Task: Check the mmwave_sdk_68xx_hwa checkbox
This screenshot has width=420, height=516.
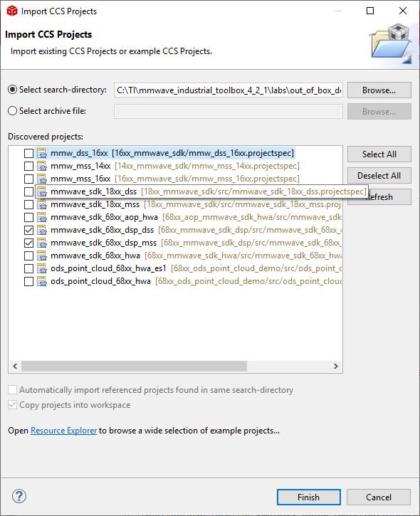Action: (x=28, y=256)
